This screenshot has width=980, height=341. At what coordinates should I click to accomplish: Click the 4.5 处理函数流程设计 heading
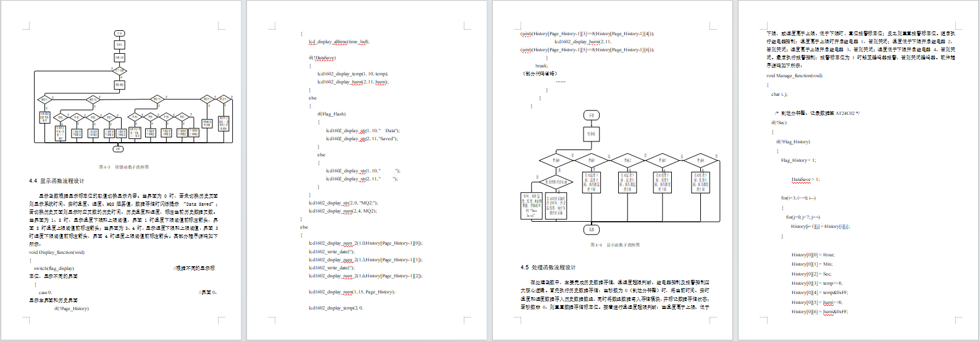[548, 267]
